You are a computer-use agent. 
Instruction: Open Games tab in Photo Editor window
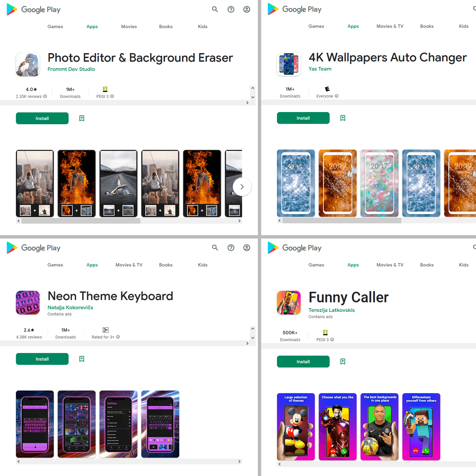pos(55,27)
